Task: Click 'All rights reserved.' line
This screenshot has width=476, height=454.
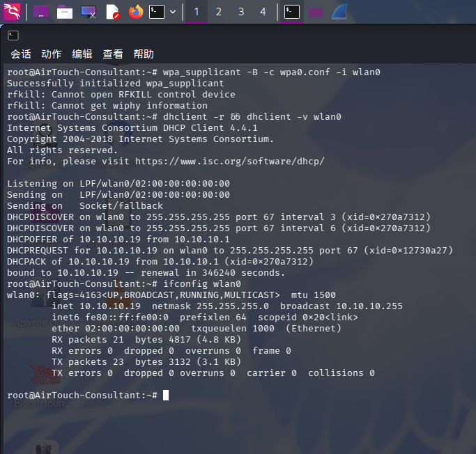Action: pyautogui.click(x=62, y=150)
